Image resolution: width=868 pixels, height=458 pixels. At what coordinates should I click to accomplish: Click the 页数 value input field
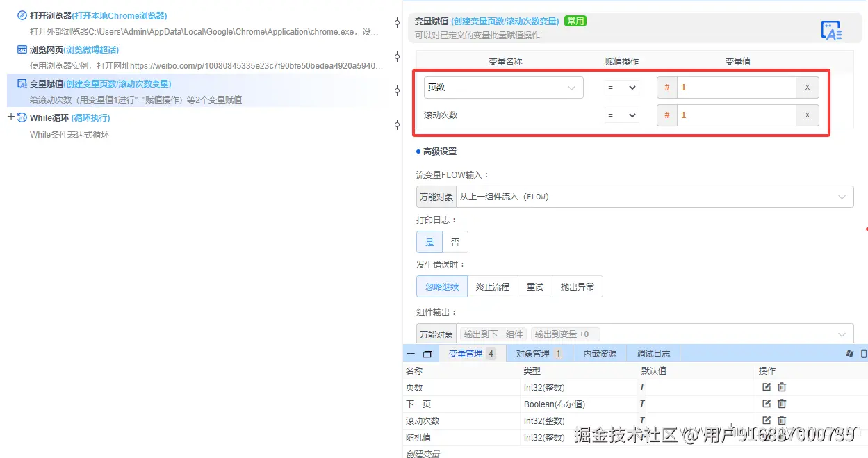pos(736,88)
